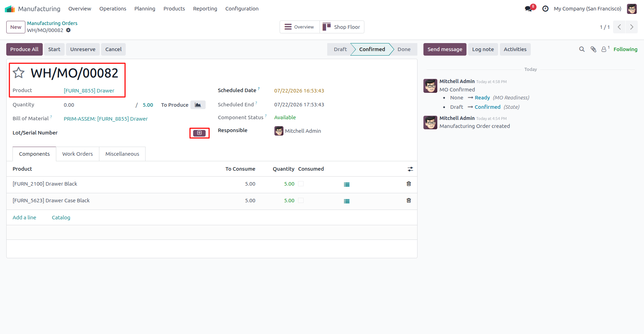Click Add a line under components

coord(24,218)
